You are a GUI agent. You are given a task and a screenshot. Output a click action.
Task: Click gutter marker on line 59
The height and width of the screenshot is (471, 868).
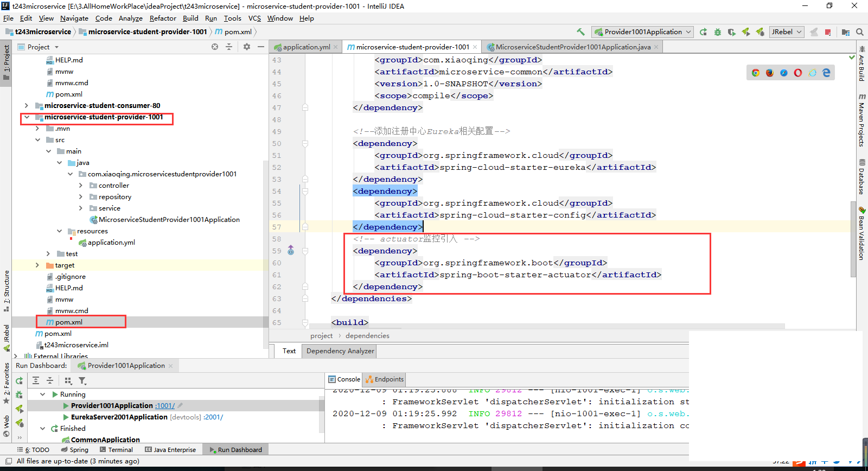[291, 250]
